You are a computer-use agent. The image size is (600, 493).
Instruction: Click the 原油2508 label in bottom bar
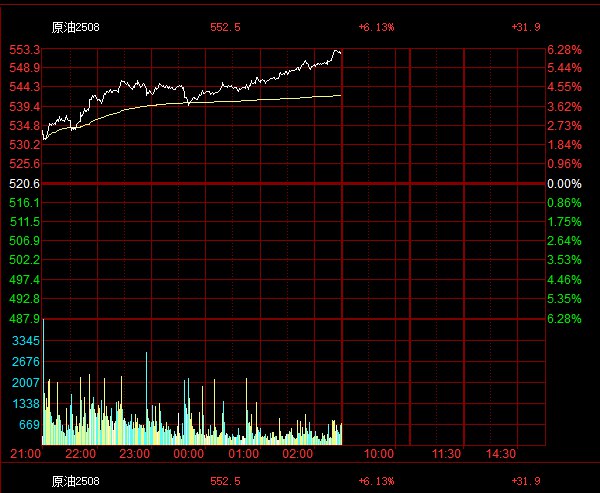75,481
